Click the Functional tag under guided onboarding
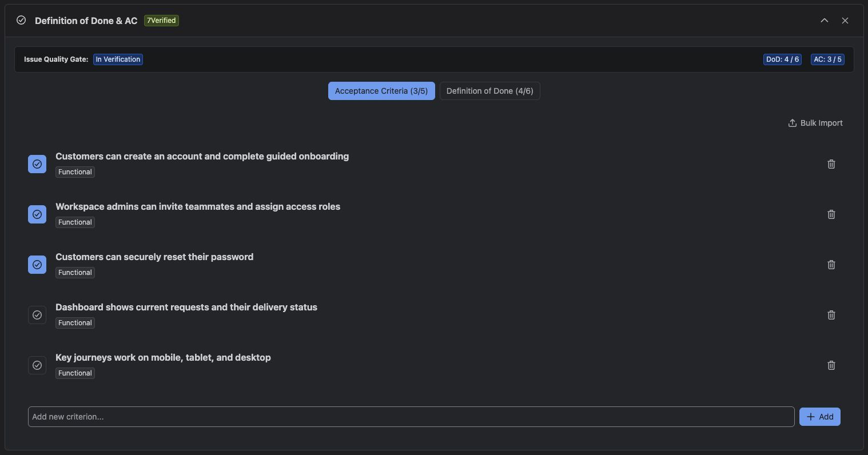The image size is (868, 455). coord(75,172)
